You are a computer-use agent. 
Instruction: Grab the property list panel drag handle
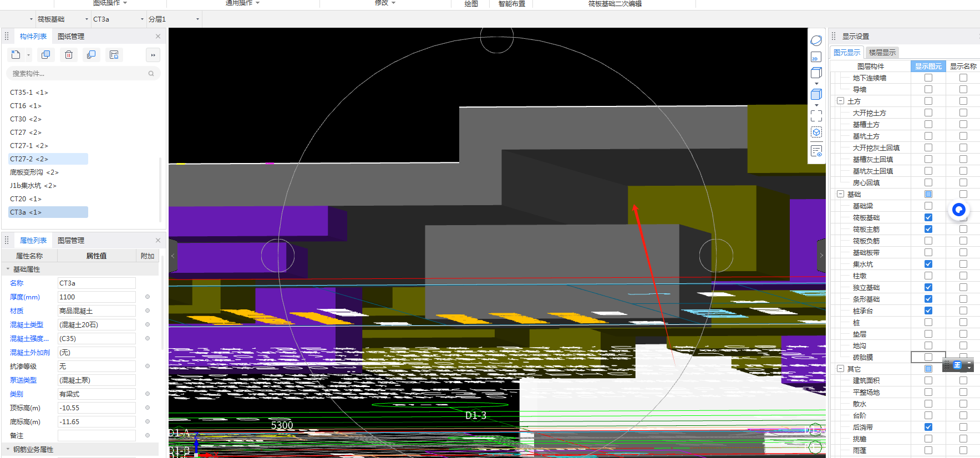(x=7, y=241)
